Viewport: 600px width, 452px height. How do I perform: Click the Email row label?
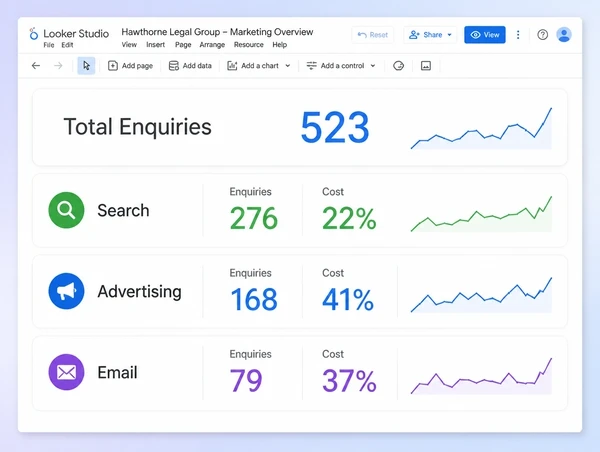click(x=117, y=372)
